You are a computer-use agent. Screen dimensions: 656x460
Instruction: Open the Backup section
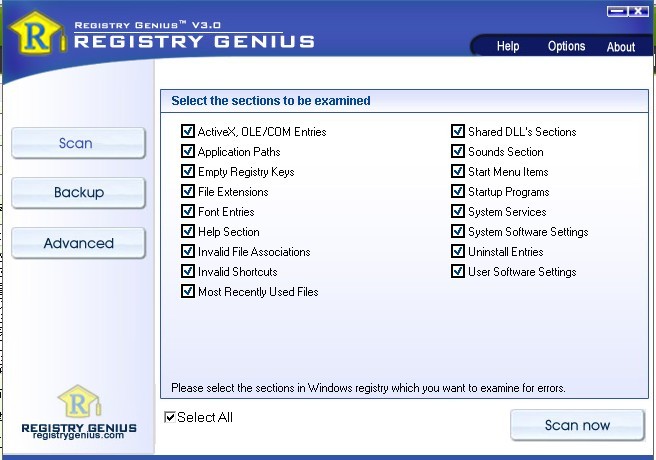pos(78,192)
